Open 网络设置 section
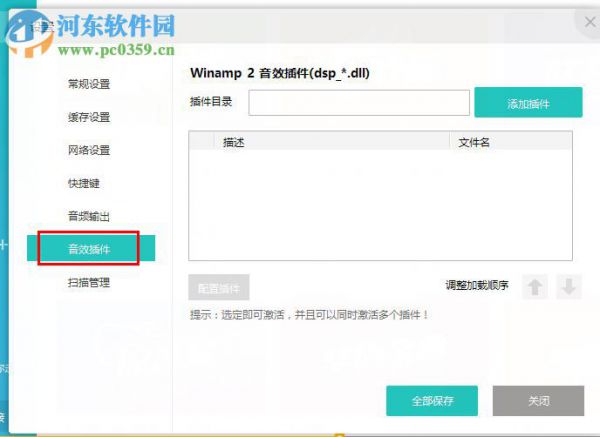 [89, 150]
